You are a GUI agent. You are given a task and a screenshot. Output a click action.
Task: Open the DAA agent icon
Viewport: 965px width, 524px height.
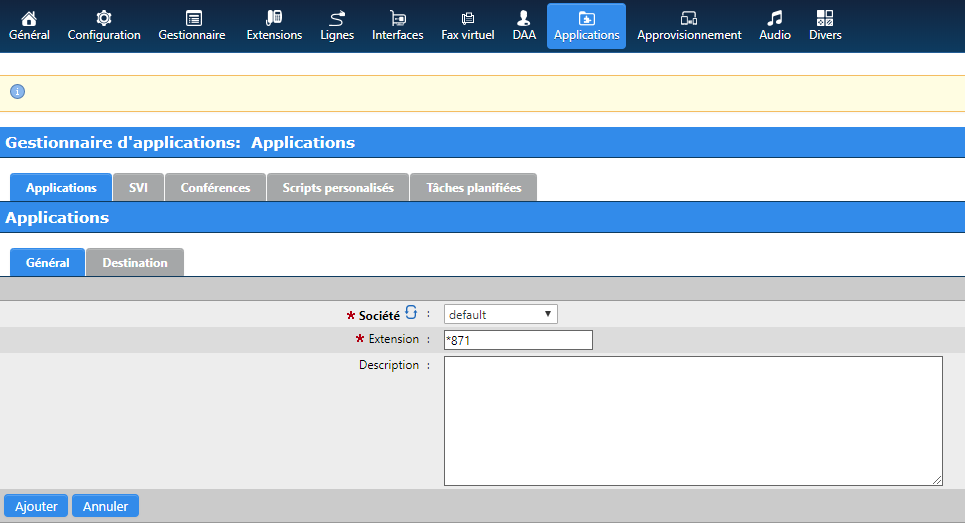pos(524,18)
